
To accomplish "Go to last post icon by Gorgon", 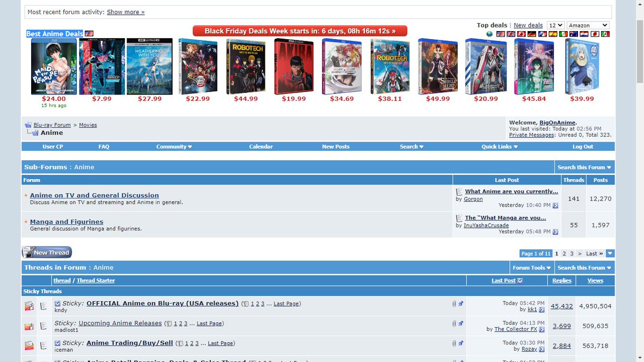I will click(555, 205).
